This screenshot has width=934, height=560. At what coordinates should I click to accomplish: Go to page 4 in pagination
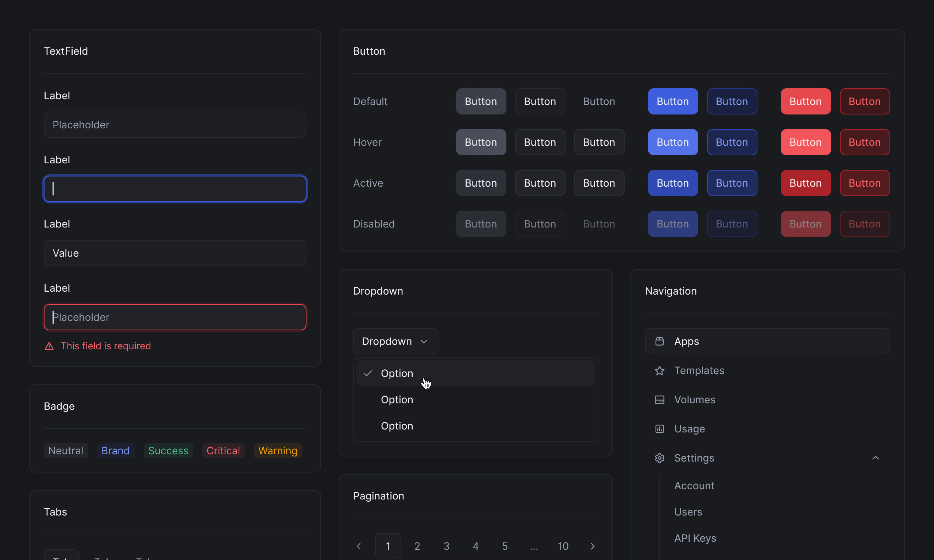[475, 546]
